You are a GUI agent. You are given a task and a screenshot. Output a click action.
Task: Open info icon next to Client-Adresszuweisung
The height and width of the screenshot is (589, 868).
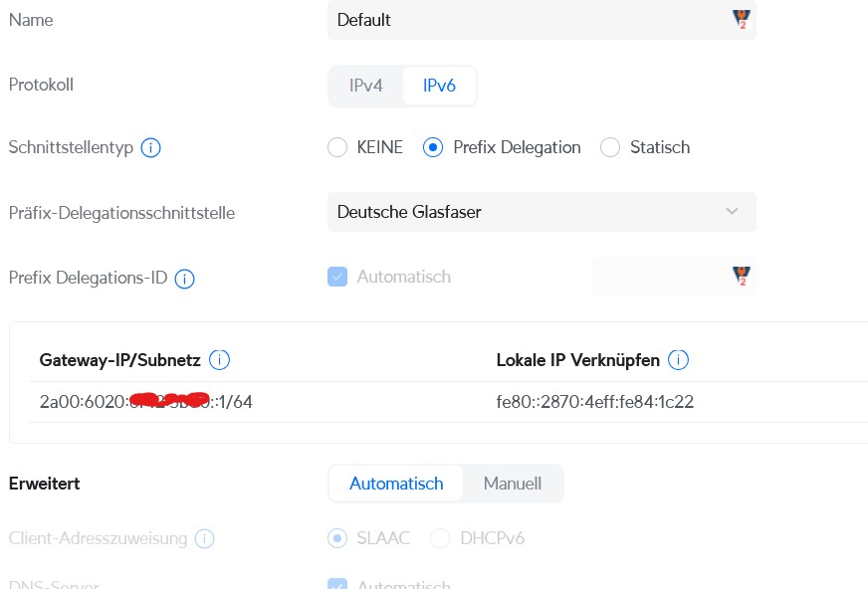pyautogui.click(x=204, y=538)
